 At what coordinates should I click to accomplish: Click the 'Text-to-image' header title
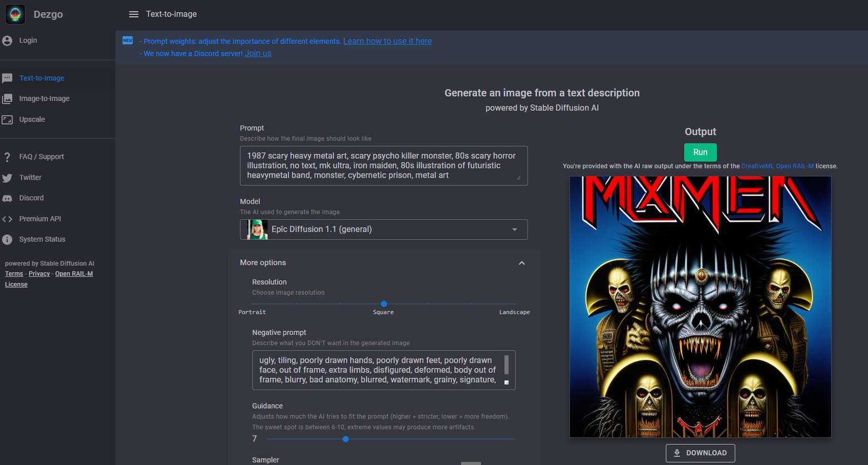[171, 14]
